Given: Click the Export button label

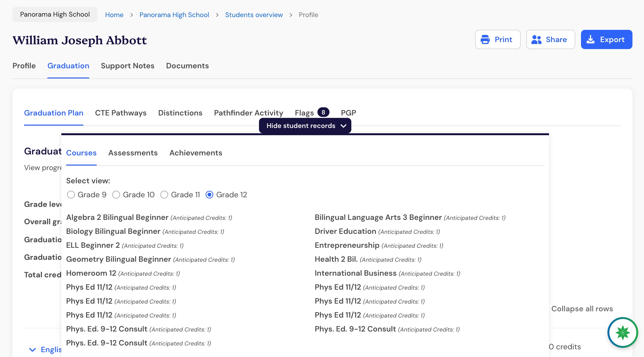Looking at the screenshot, I should [612, 39].
